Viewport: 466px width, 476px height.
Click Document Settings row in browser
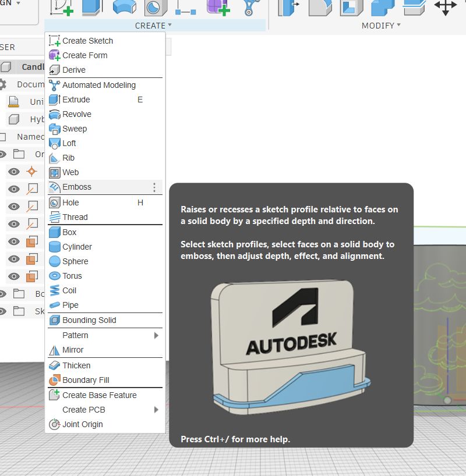22,84
